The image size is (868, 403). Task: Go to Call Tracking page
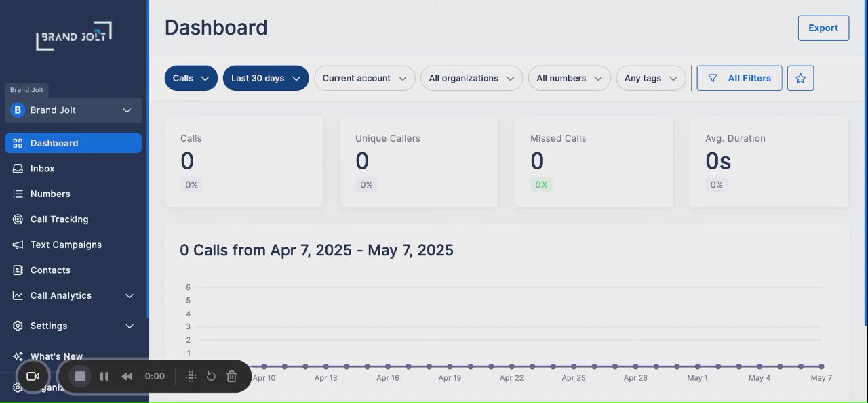[x=59, y=219]
